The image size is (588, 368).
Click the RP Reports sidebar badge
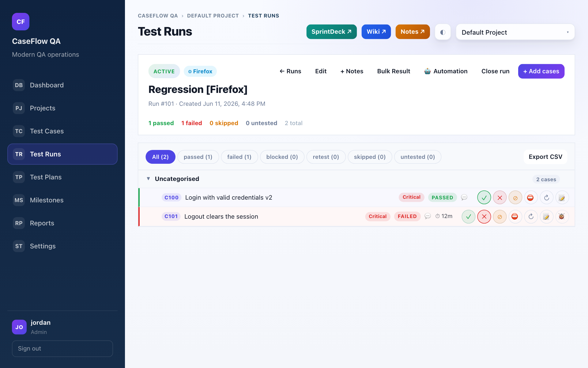(19, 223)
